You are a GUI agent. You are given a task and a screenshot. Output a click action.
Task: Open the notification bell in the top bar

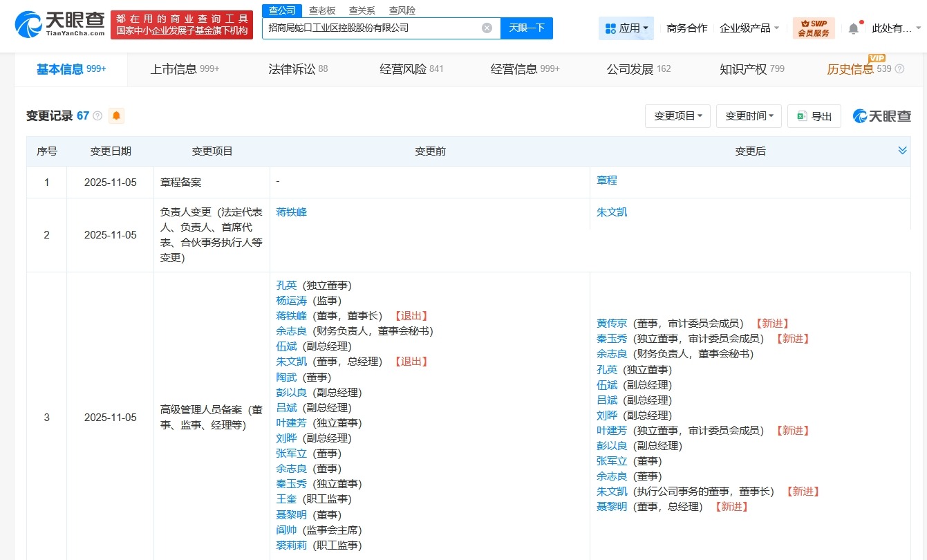click(x=852, y=28)
